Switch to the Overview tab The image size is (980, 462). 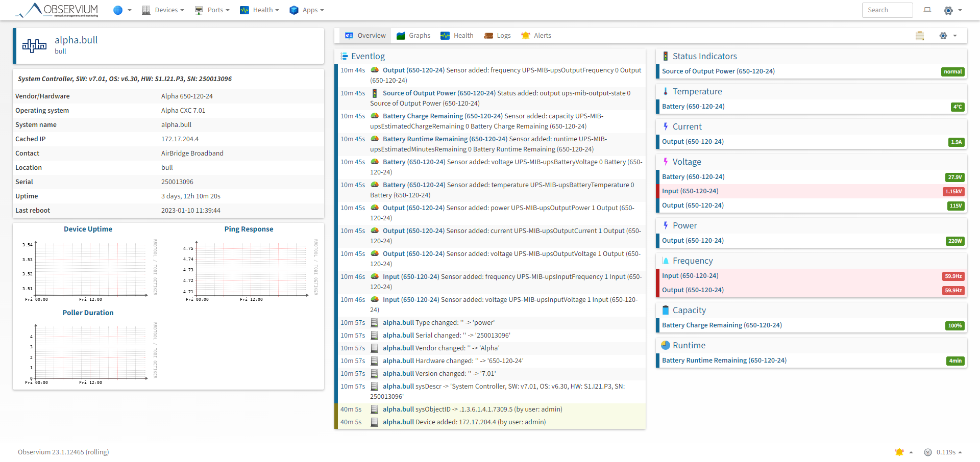pyautogui.click(x=365, y=36)
